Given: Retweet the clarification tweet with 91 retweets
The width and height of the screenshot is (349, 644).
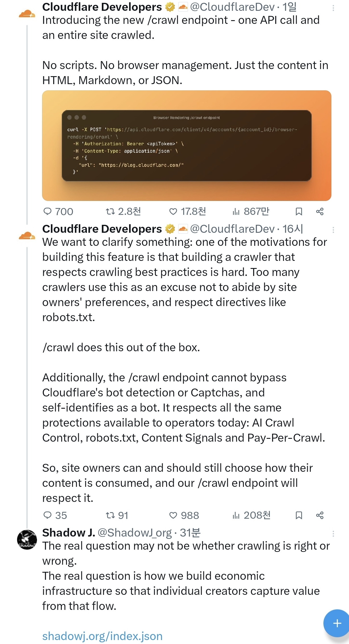Looking at the screenshot, I should click(x=110, y=515).
